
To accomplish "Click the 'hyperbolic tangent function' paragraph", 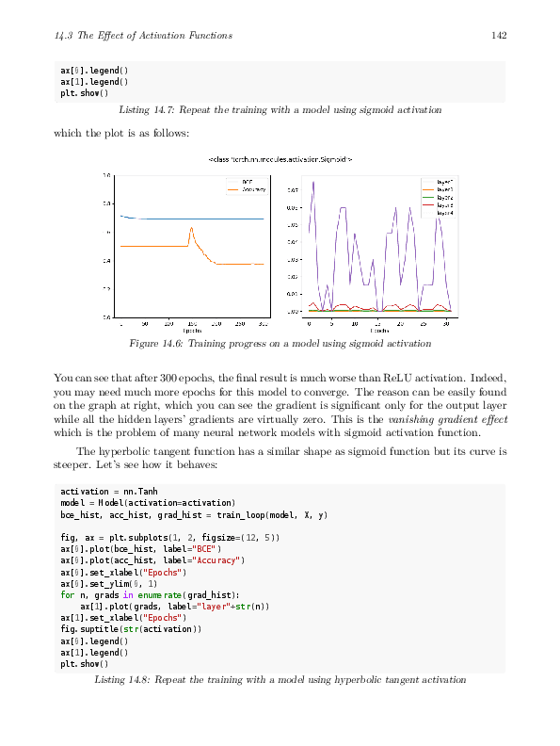I will (280, 458).
